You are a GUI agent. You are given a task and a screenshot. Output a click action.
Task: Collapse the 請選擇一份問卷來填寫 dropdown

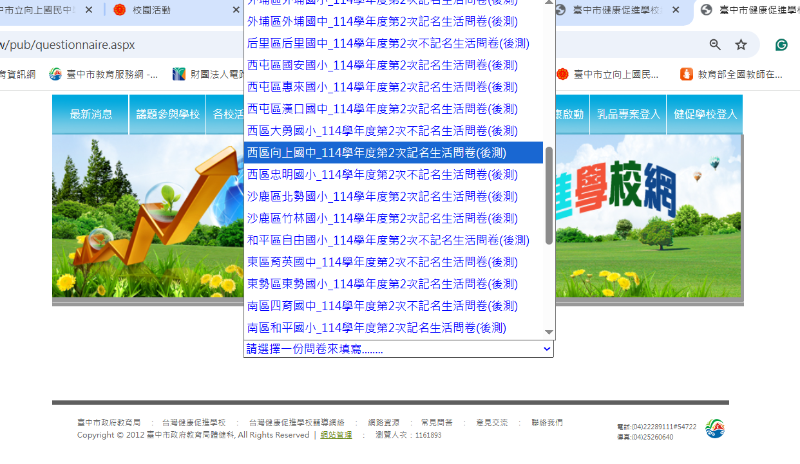click(x=398, y=349)
